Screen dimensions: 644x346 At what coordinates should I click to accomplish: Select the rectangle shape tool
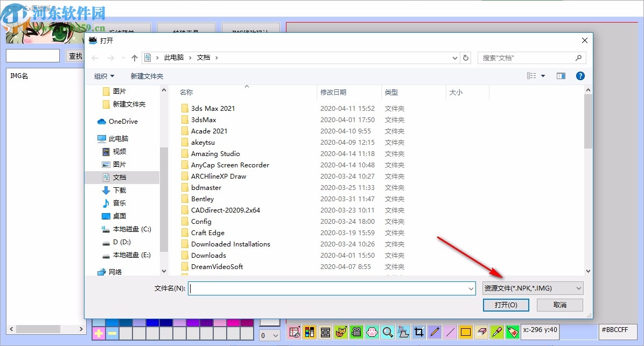pos(465,331)
